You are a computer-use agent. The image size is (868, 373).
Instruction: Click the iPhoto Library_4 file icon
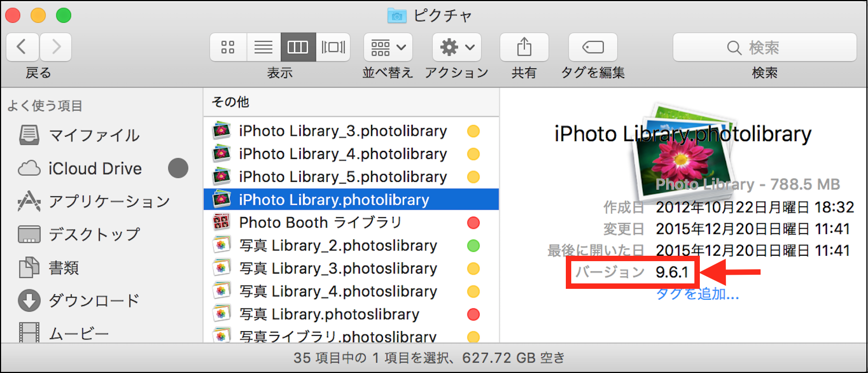(x=221, y=154)
